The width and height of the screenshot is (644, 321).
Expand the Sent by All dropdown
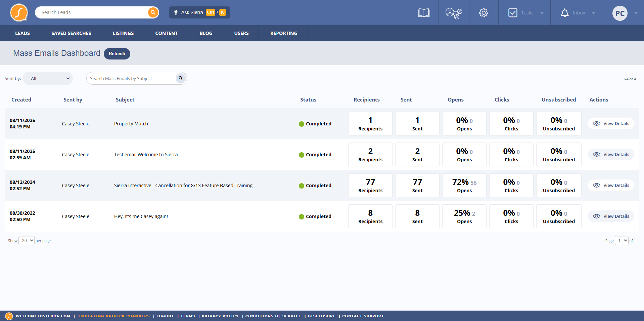[x=48, y=78]
